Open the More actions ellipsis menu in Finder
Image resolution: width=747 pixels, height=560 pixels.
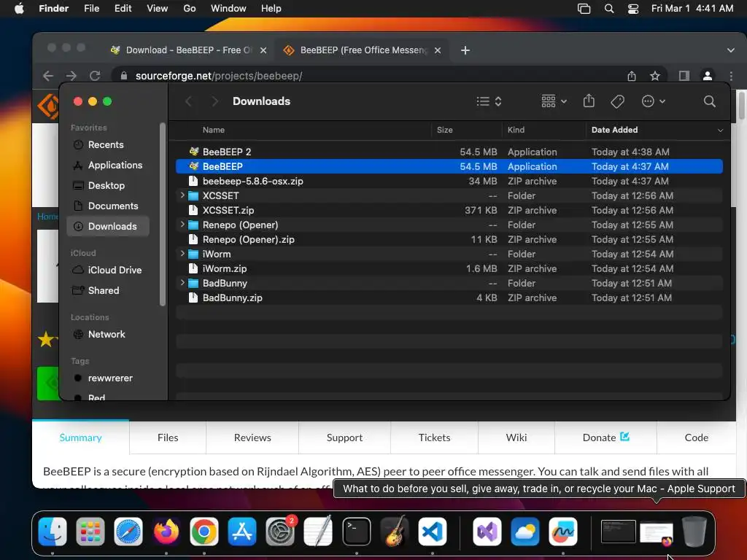(653, 101)
